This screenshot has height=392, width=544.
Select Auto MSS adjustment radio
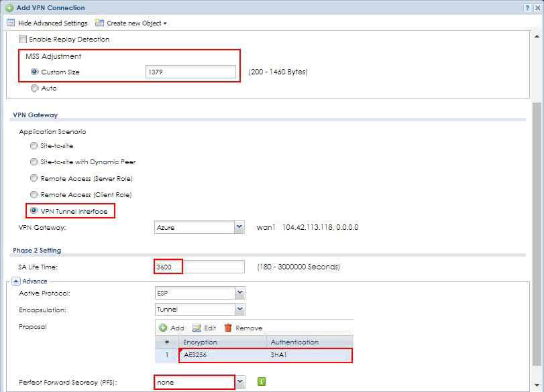[34, 88]
